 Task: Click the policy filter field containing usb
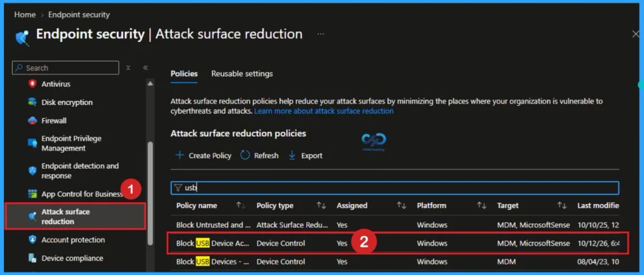(x=395, y=188)
